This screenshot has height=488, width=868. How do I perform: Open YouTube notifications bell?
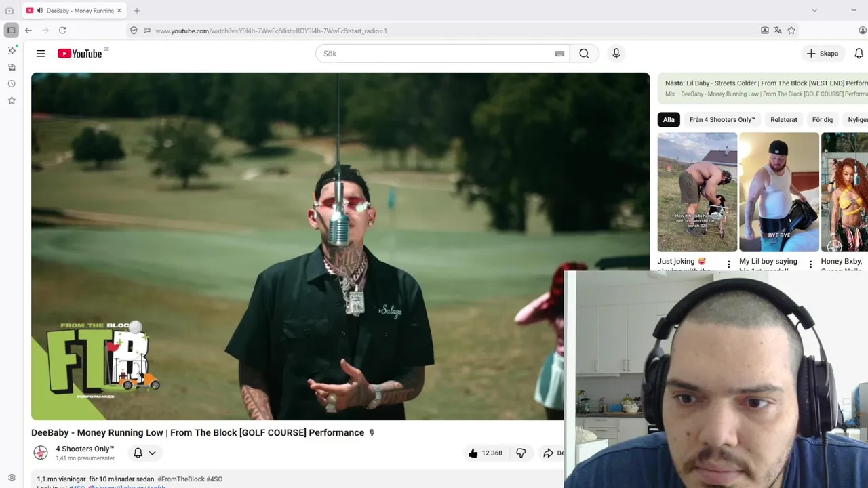point(859,54)
